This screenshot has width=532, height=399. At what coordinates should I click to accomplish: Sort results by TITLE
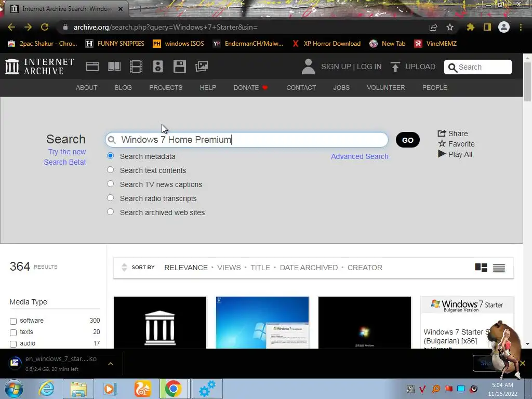tap(260, 268)
